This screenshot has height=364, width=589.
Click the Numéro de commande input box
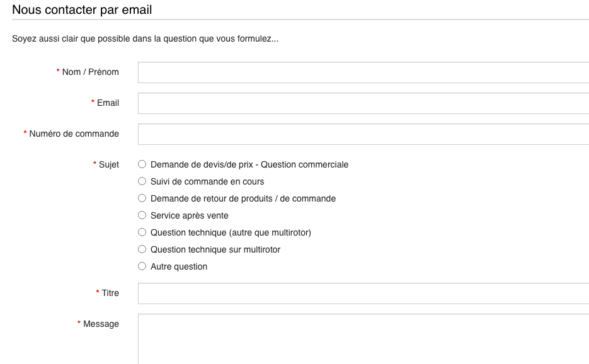(363, 134)
